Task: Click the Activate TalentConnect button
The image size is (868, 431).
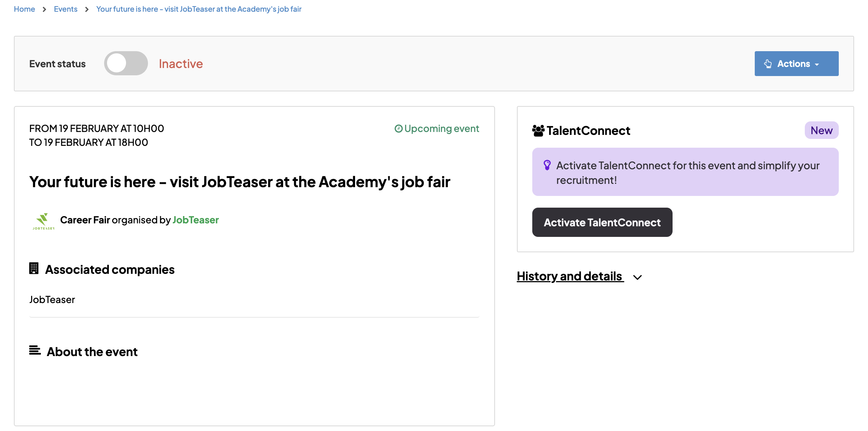Action: [x=602, y=222]
